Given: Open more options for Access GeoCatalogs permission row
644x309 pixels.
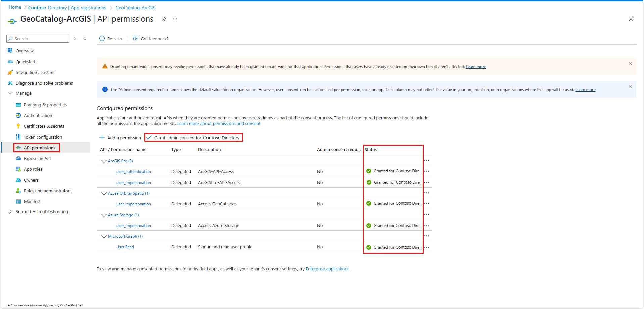Looking at the screenshot, I should pos(426,204).
